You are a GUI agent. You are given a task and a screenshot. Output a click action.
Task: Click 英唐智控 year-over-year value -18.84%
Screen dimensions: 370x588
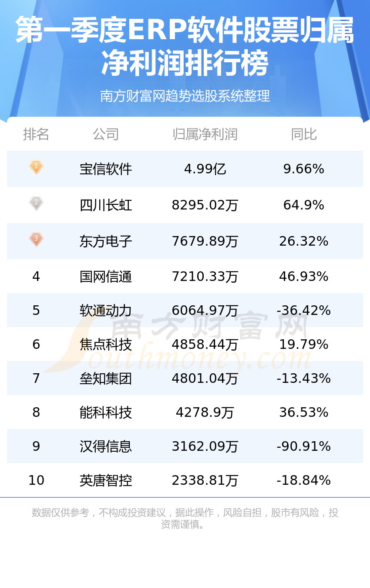(304, 480)
